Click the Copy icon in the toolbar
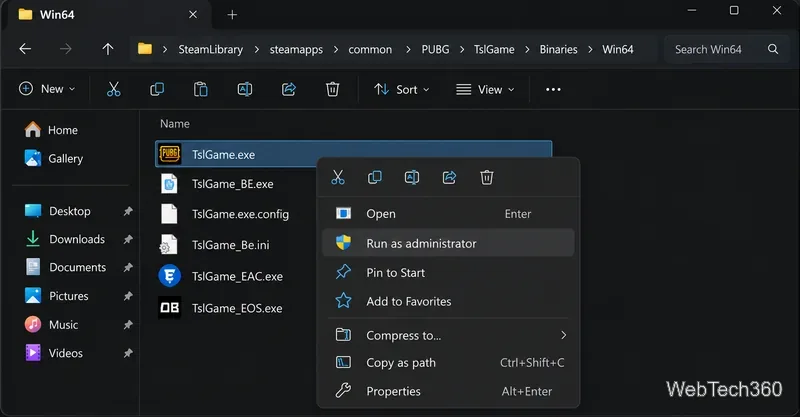The width and height of the screenshot is (800, 417). 157,89
